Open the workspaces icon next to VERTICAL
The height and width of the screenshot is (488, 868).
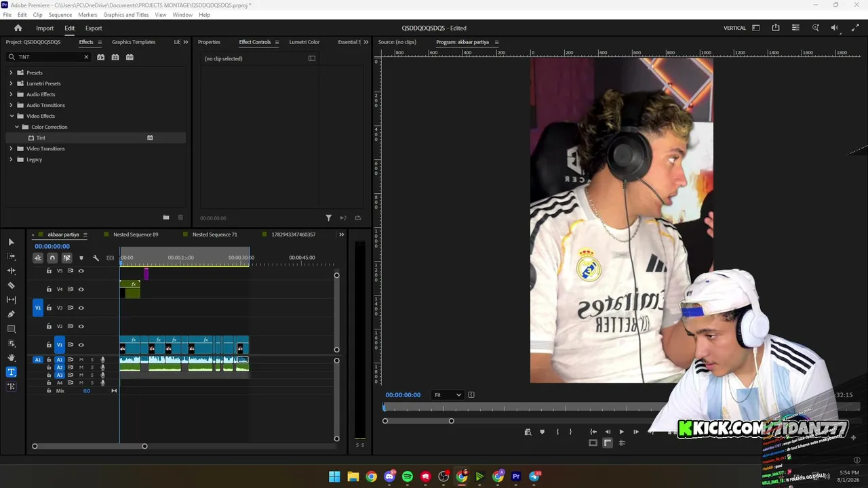pos(756,28)
